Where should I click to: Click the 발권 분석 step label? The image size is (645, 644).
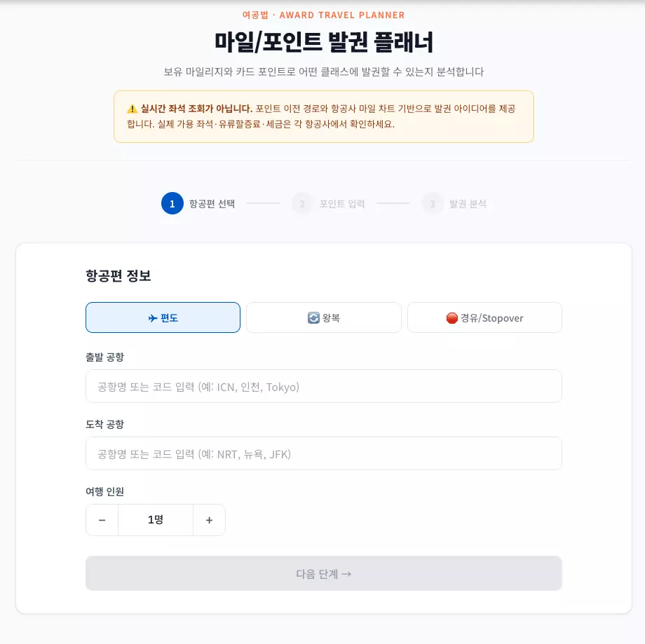(x=468, y=204)
